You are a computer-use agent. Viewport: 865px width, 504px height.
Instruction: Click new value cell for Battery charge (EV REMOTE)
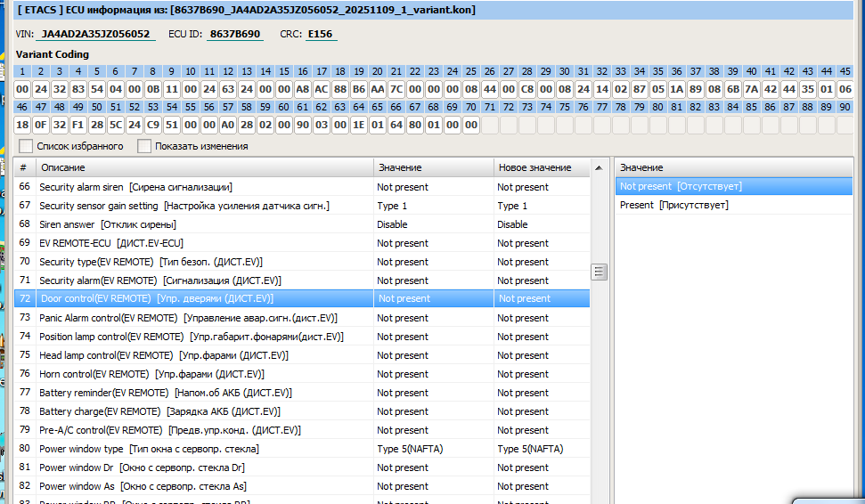pos(540,411)
